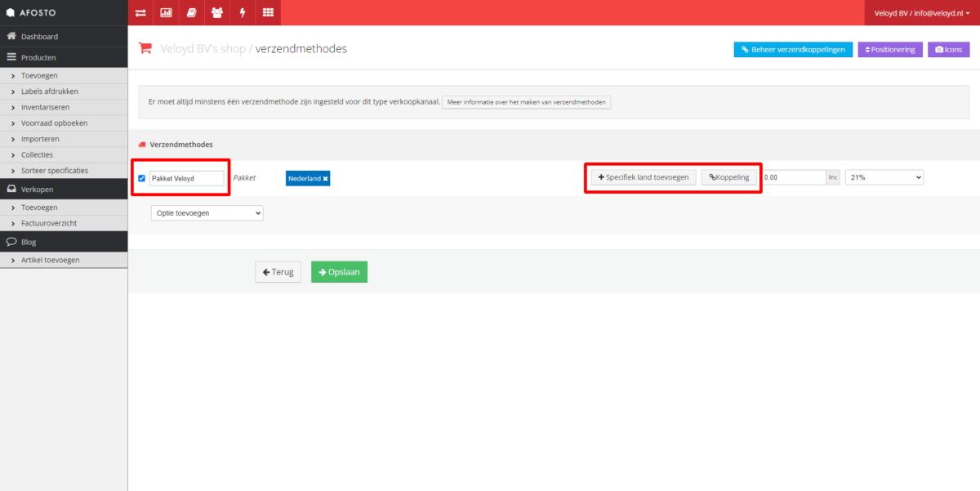Viewport: 980px width, 491px height.
Task: Open Dashboard in the sidebar
Action: click(x=64, y=37)
